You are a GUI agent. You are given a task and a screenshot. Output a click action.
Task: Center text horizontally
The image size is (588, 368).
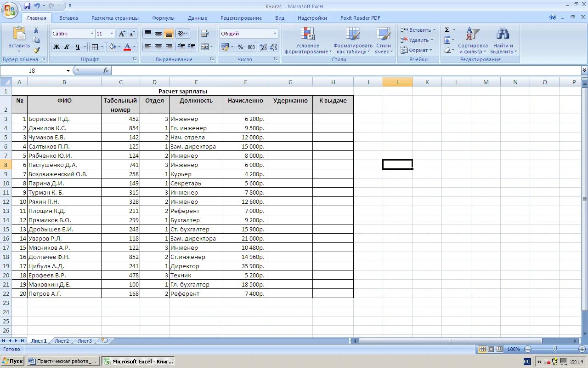[158, 47]
